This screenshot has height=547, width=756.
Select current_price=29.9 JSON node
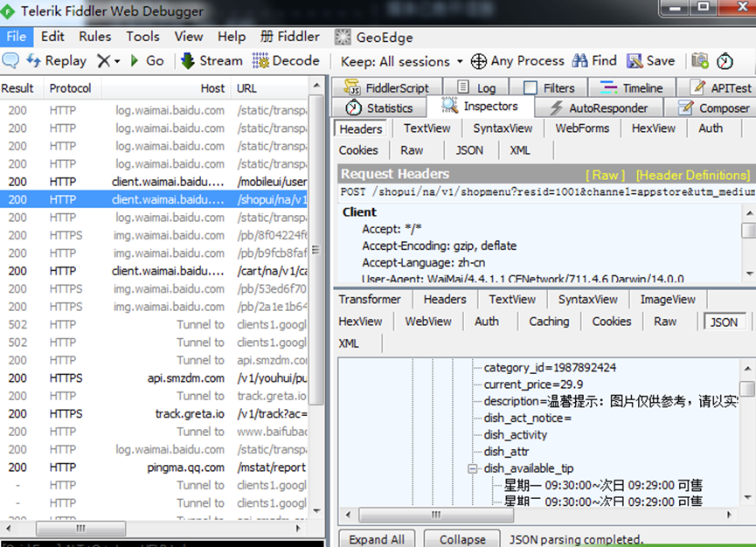point(533,384)
